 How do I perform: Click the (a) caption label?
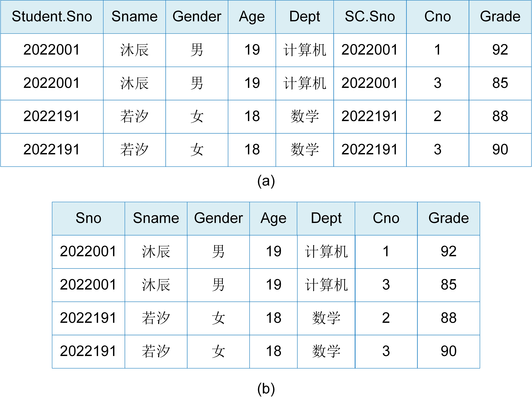[266, 181]
